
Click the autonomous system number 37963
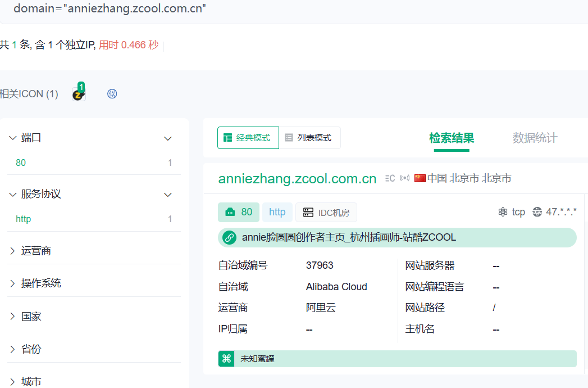pos(320,265)
